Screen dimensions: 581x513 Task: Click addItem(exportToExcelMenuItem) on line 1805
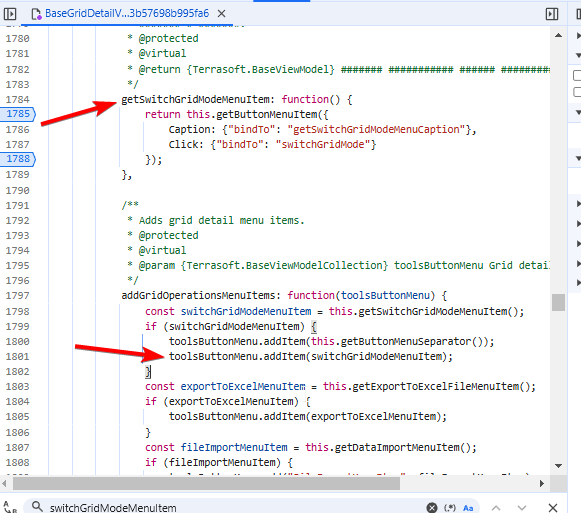352,417
